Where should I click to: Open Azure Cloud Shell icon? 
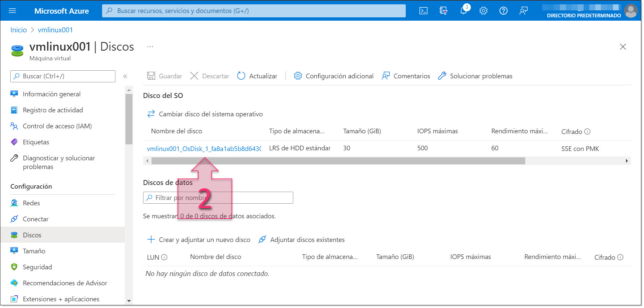point(423,11)
